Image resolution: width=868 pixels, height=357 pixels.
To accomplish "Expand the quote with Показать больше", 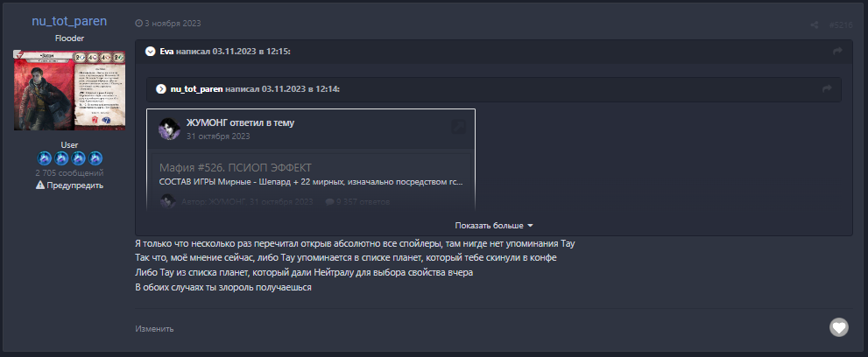I will [494, 225].
